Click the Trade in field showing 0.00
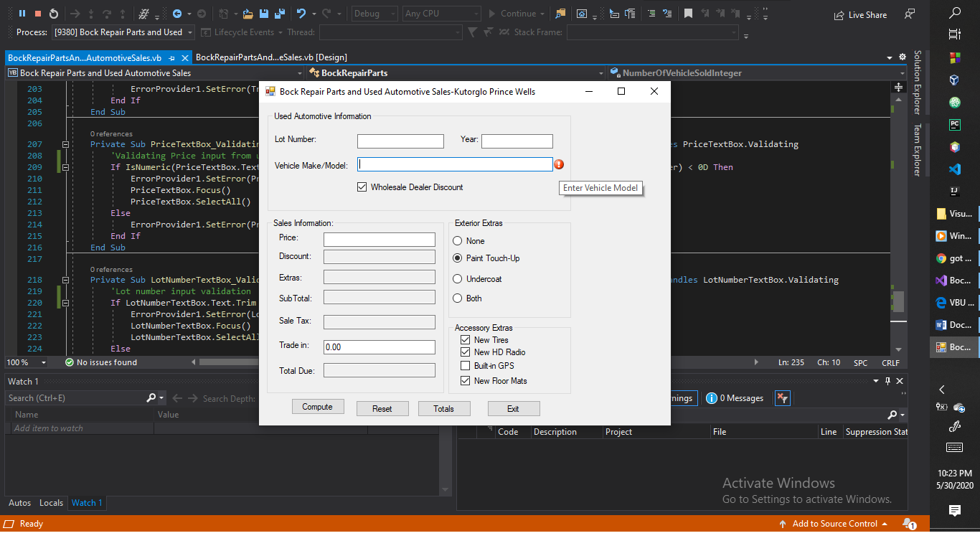Viewport: 980px width, 551px height. [380, 347]
